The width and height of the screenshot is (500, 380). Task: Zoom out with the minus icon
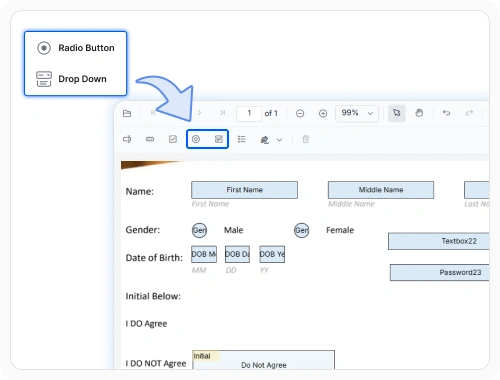(300, 114)
